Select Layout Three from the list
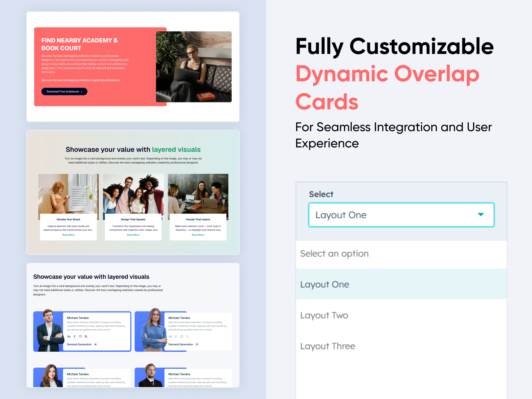The image size is (532, 399). (328, 346)
